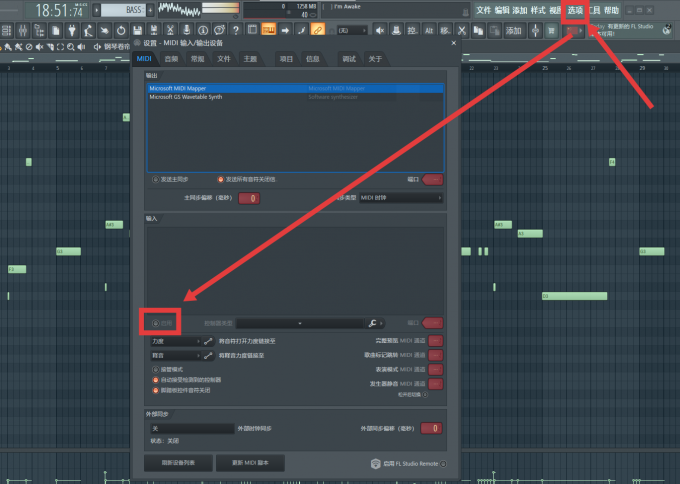Open the BASS pattern selector
The image size is (680, 484).
click(123, 10)
